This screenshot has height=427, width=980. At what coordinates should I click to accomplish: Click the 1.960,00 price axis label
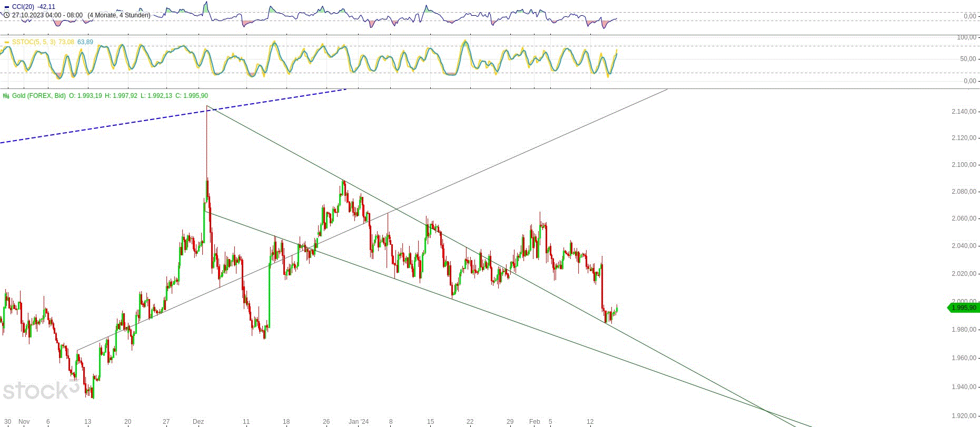click(x=964, y=358)
